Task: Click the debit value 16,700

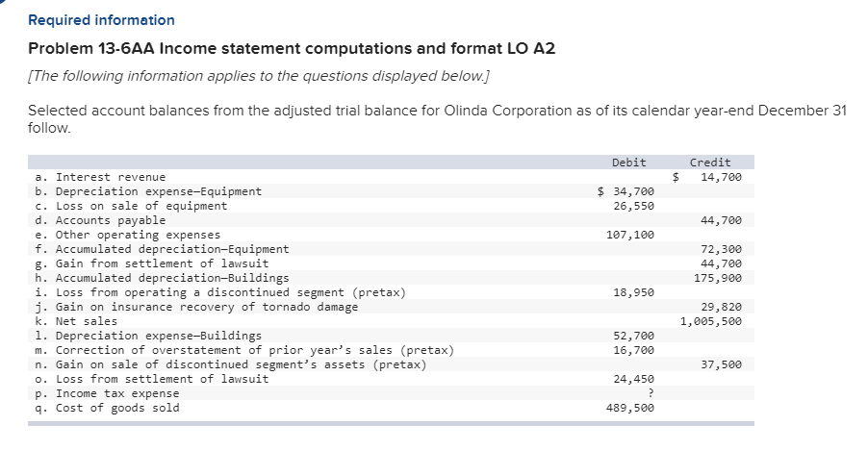Action: pyautogui.click(x=633, y=350)
